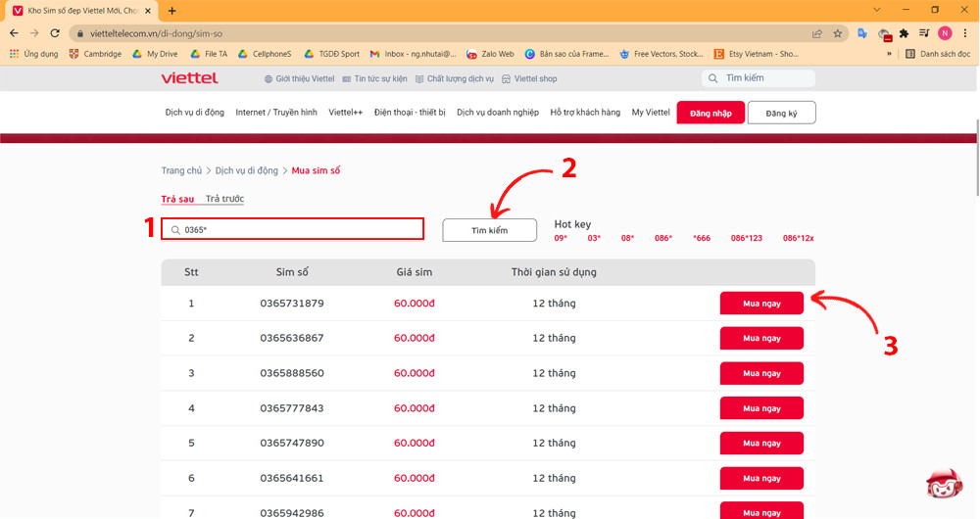Open the Google Translate extension icon
This screenshot has width=980, height=519.
coord(862,33)
